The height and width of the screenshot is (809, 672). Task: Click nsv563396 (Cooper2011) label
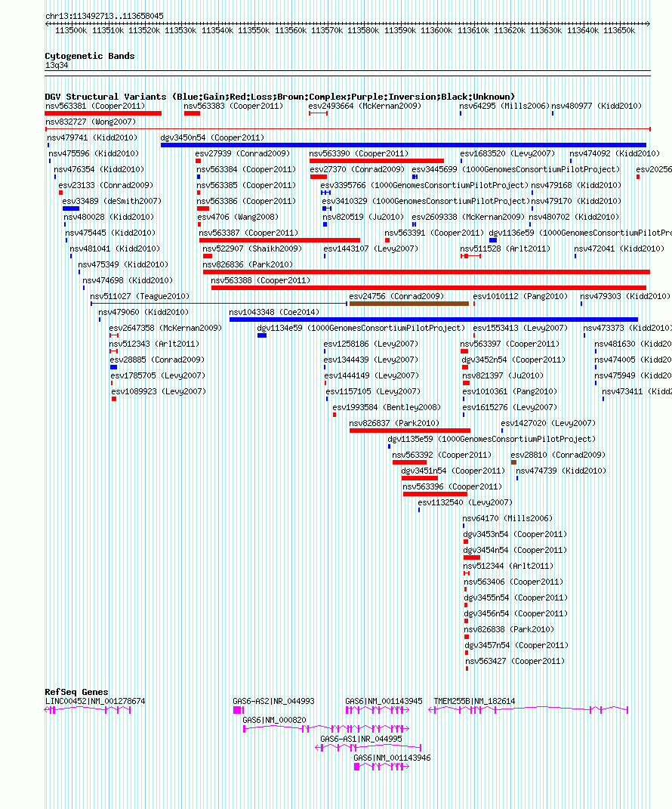(x=452, y=487)
